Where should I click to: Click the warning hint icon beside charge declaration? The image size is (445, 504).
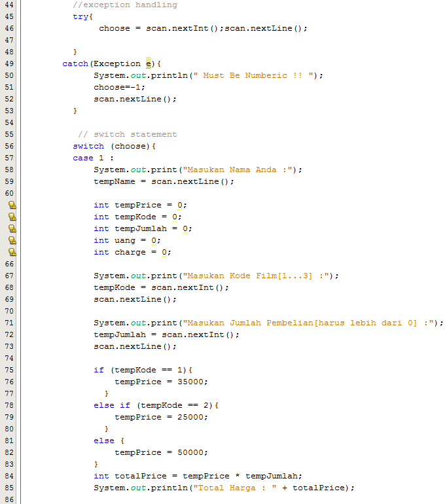coord(12,252)
